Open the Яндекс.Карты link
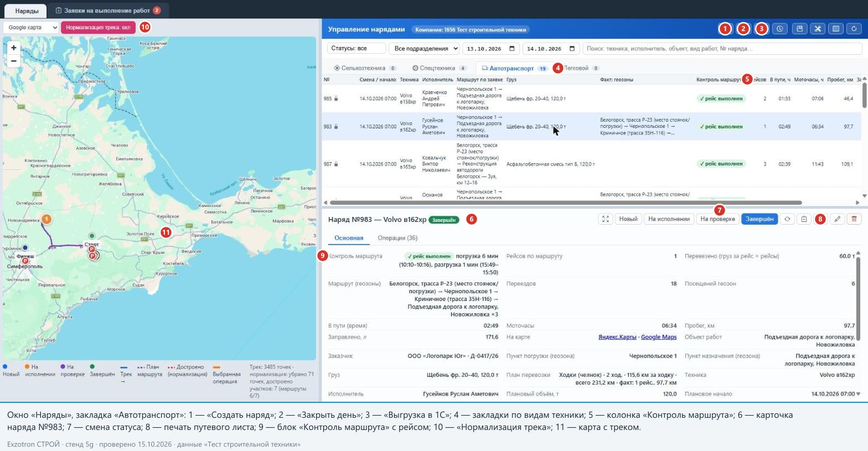This screenshot has width=868, height=451. [617, 337]
